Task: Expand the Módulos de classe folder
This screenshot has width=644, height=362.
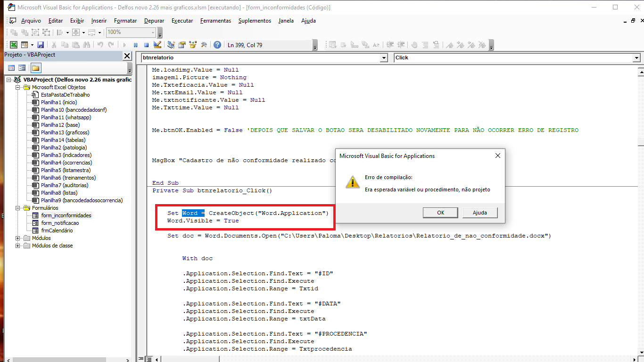Action: pyautogui.click(x=18, y=246)
